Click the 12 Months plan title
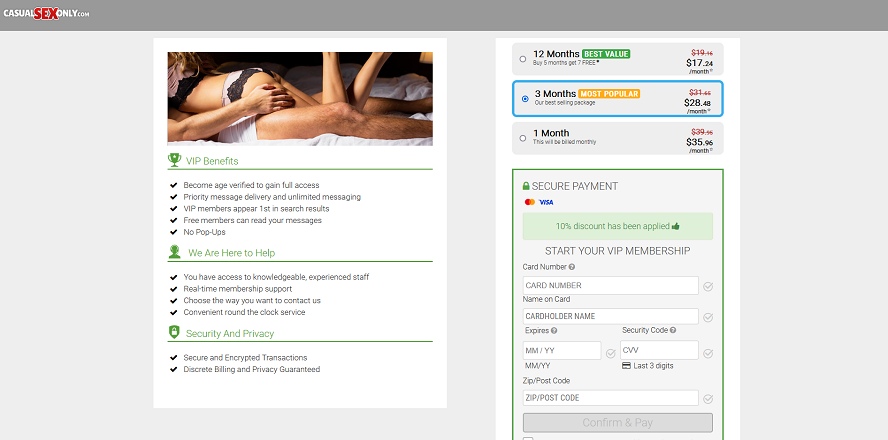Image resolution: width=888 pixels, height=440 pixels. [556, 54]
